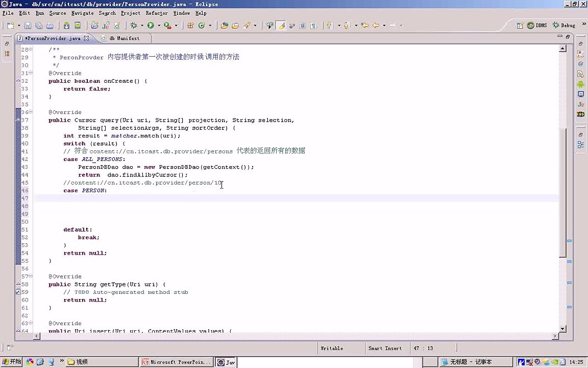Click the Save All toolbar icon

(x=39, y=26)
